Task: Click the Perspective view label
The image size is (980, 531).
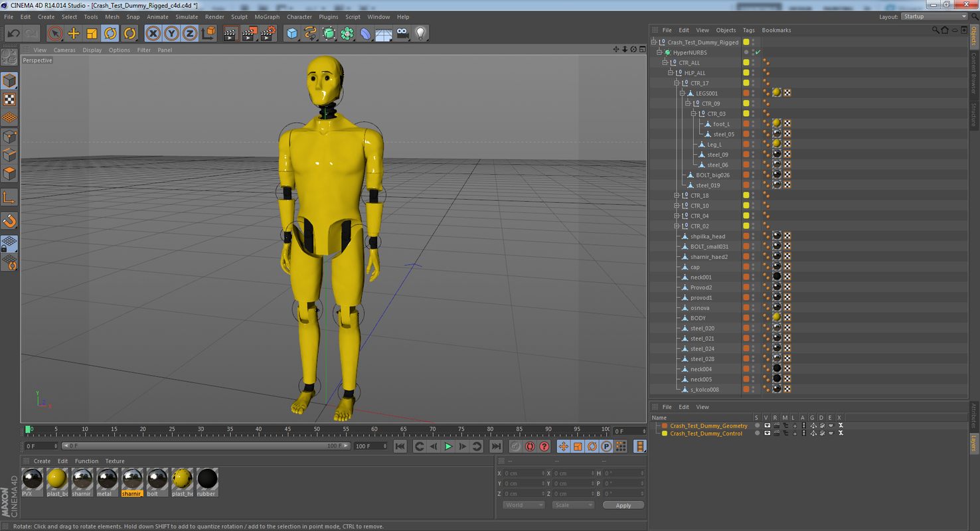Action: pos(37,60)
